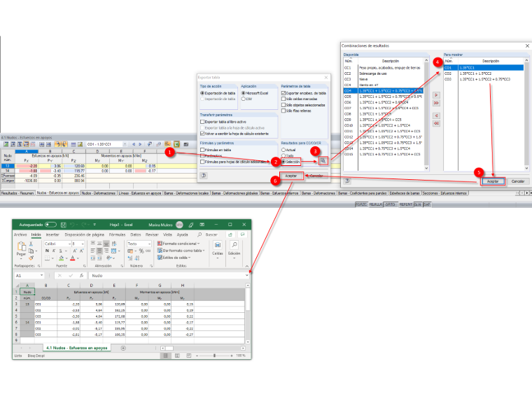Center align text horizontally in Excel

pos(99,251)
